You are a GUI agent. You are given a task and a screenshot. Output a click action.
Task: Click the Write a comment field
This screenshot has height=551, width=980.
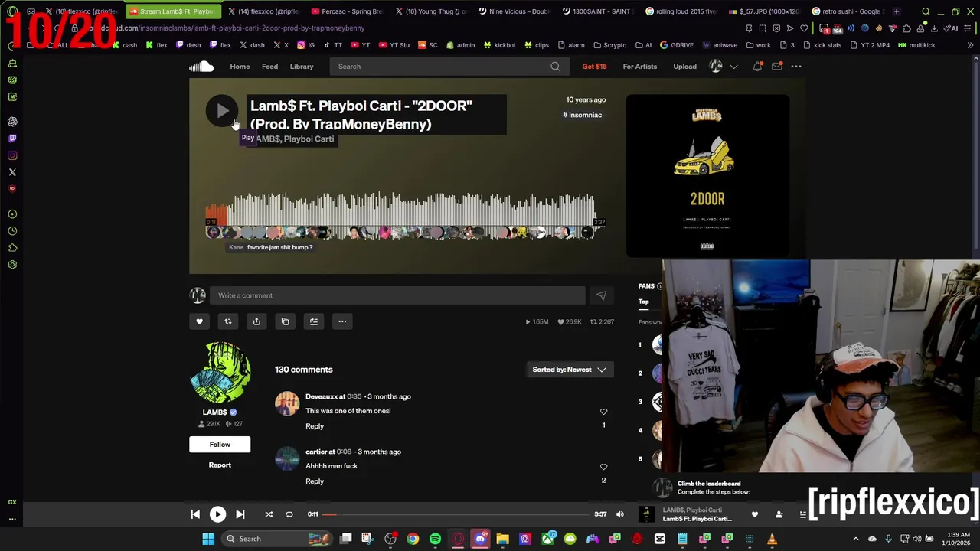coord(397,295)
